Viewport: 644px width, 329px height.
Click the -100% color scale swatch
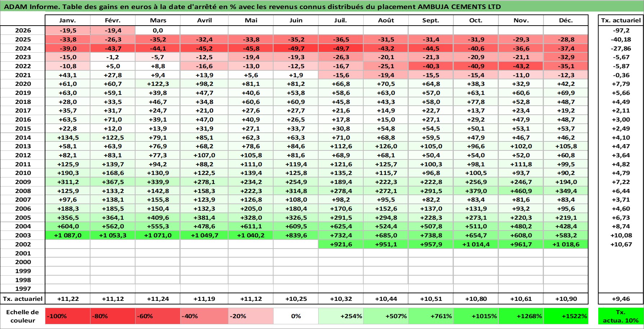(x=68, y=316)
